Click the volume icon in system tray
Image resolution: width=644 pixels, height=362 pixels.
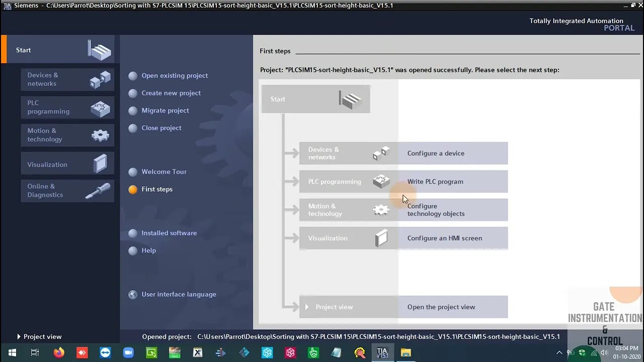tap(604, 352)
